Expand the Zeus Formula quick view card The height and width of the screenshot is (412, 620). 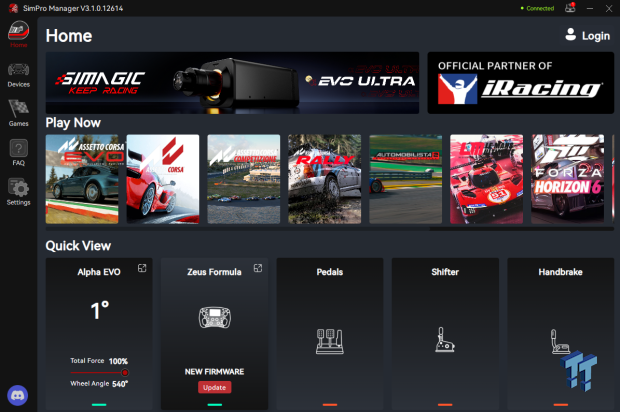tap(258, 268)
